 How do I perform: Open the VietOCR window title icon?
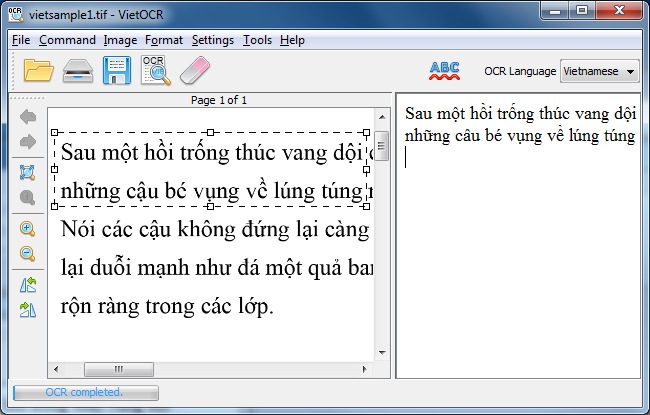point(16,14)
